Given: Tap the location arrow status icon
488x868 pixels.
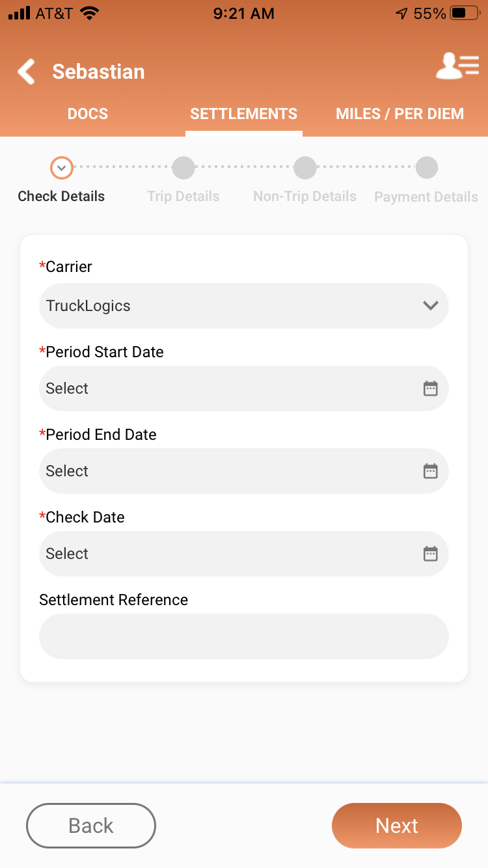Looking at the screenshot, I should 401,14.
